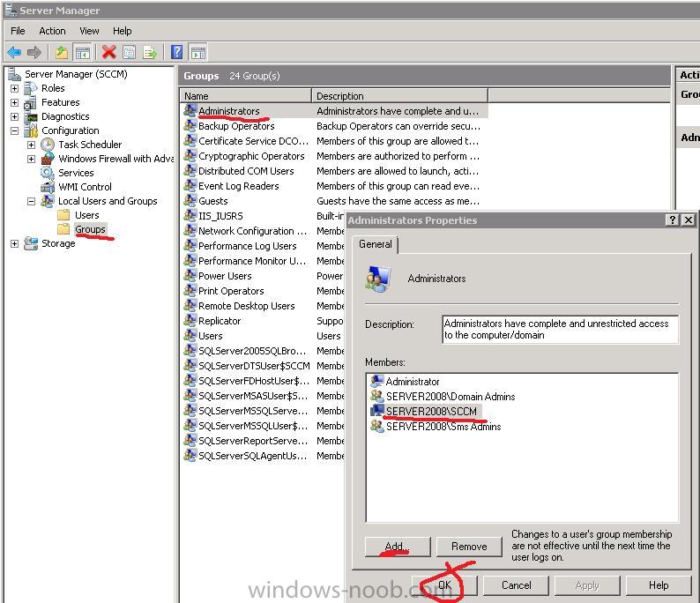The width and height of the screenshot is (700, 603).
Task: Sort by the Description column header
Action: click(399, 95)
